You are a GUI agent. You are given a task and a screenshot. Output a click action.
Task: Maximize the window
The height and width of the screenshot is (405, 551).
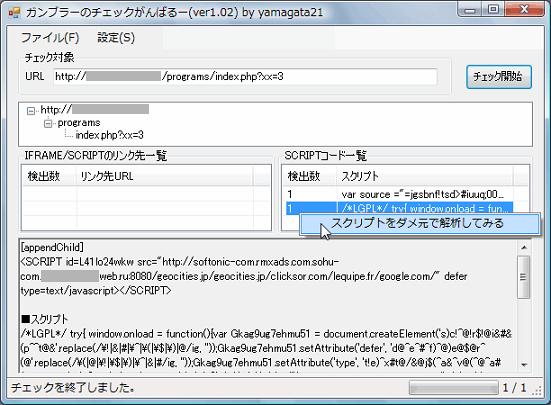(x=494, y=9)
